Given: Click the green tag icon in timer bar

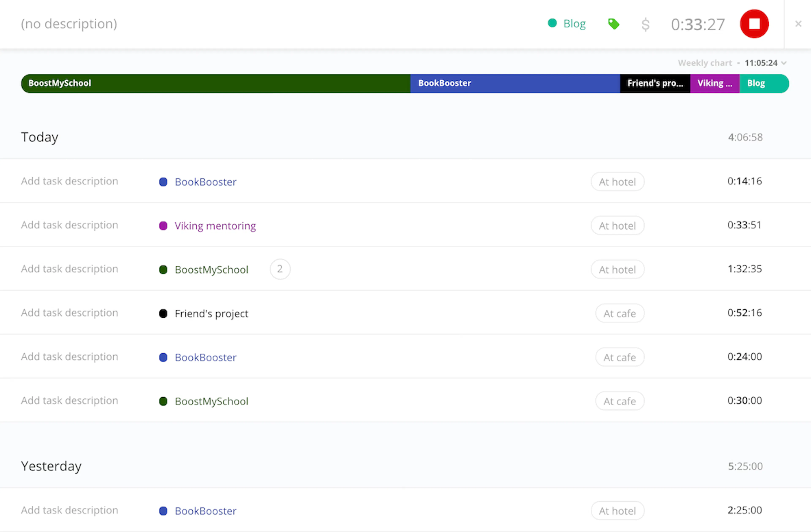Looking at the screenshot, I should 613,24.
